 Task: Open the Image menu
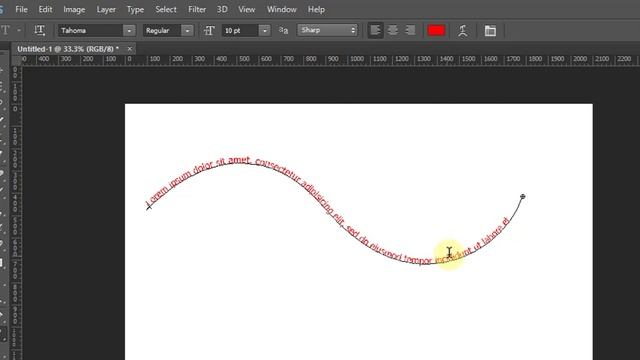[x=74, y=9]
